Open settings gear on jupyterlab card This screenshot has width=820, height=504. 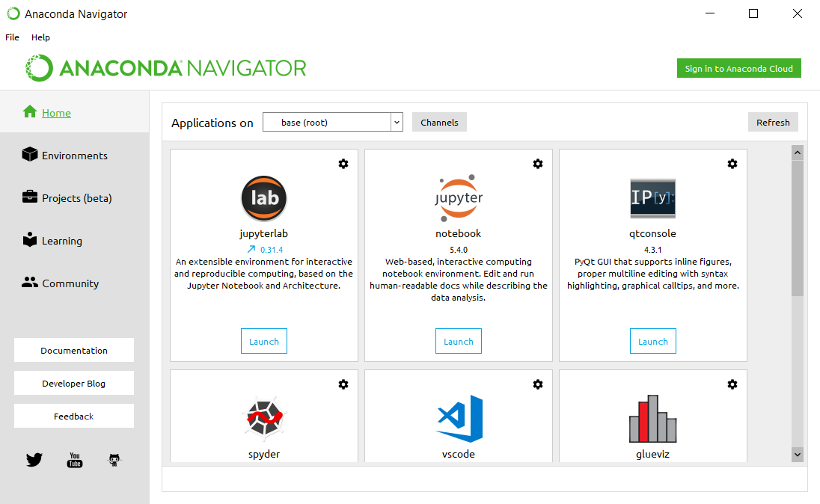coord(343,164)
